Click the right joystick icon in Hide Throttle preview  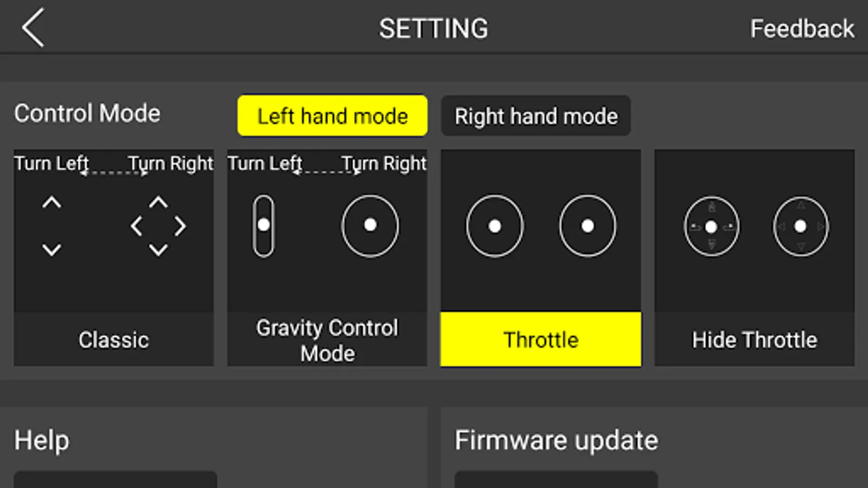pyautogui.click(x=801, y=227)
